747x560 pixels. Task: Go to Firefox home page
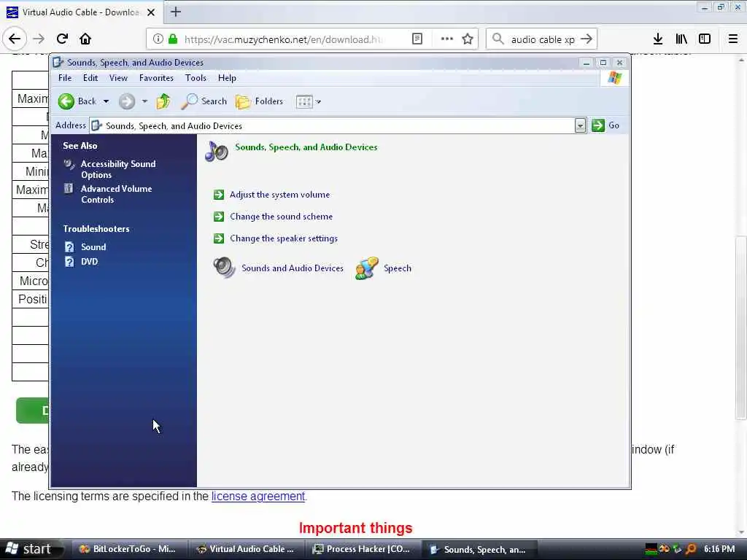[x=85, y=39]
